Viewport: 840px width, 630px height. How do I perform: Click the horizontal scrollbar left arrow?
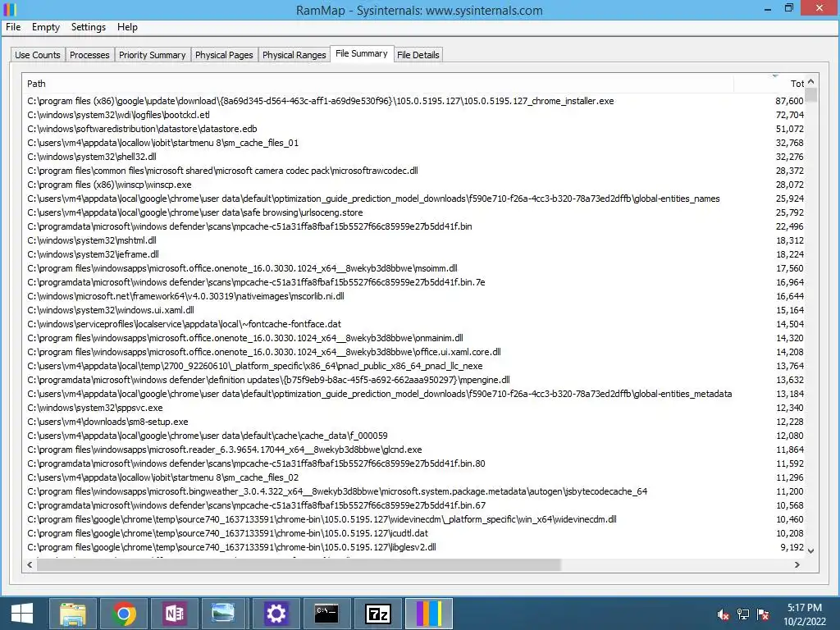click(x=30, y=564)
